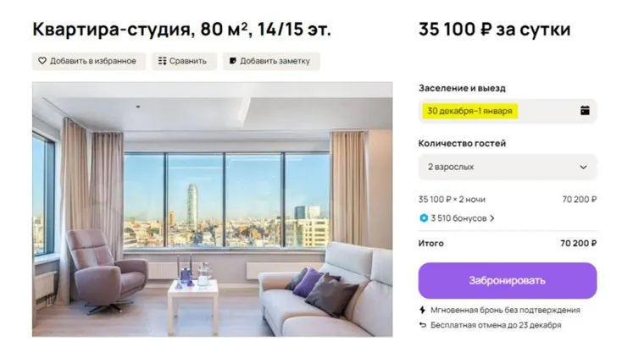This screenshot has width=644, height=358.
Task: Click 'Бесплатная отмена до 23 декабря' text
Action: 496,325
